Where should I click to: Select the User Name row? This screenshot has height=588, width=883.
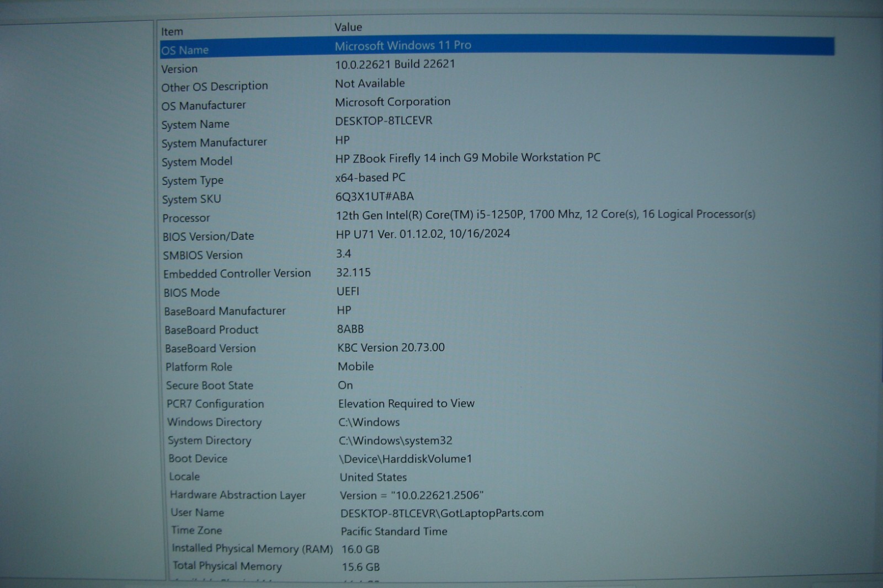[198, 513]
